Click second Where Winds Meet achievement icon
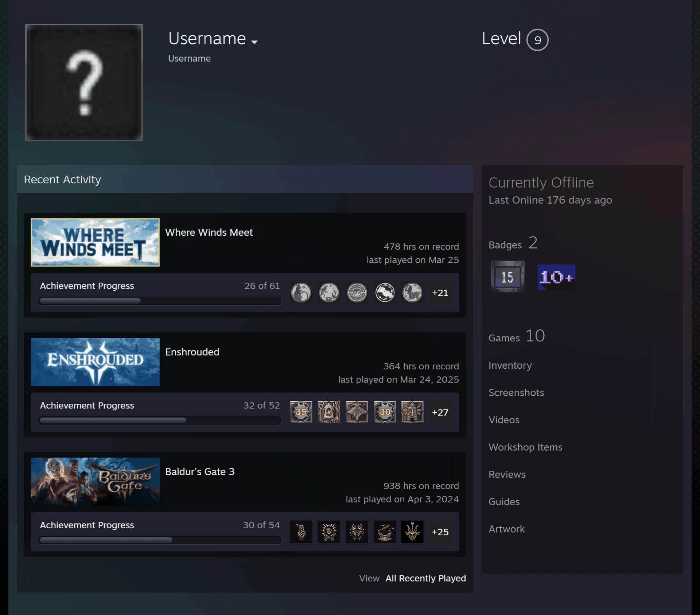 point(329,293)
